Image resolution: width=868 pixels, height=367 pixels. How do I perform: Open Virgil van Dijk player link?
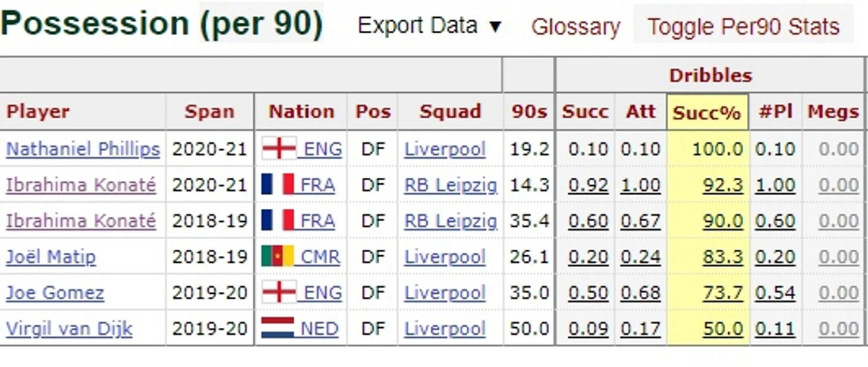coord(69,328)
